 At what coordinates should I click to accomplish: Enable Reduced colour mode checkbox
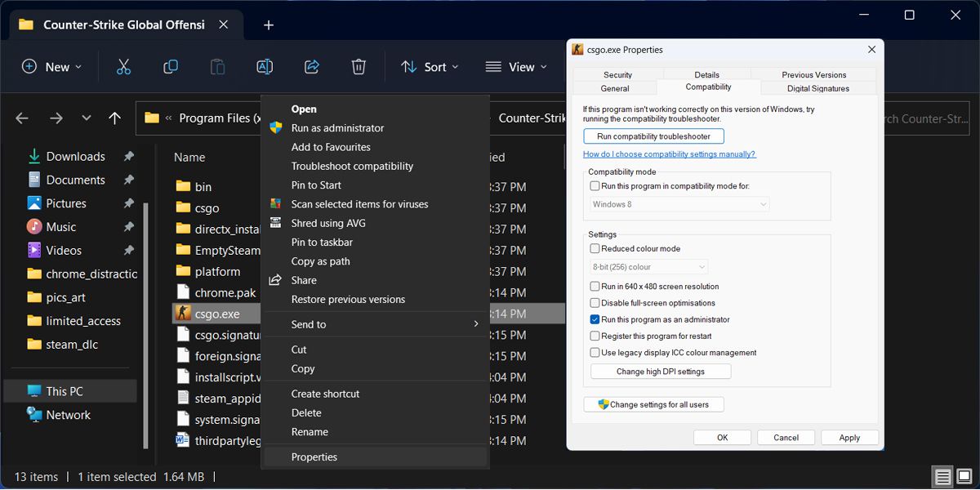pos(595,248)
